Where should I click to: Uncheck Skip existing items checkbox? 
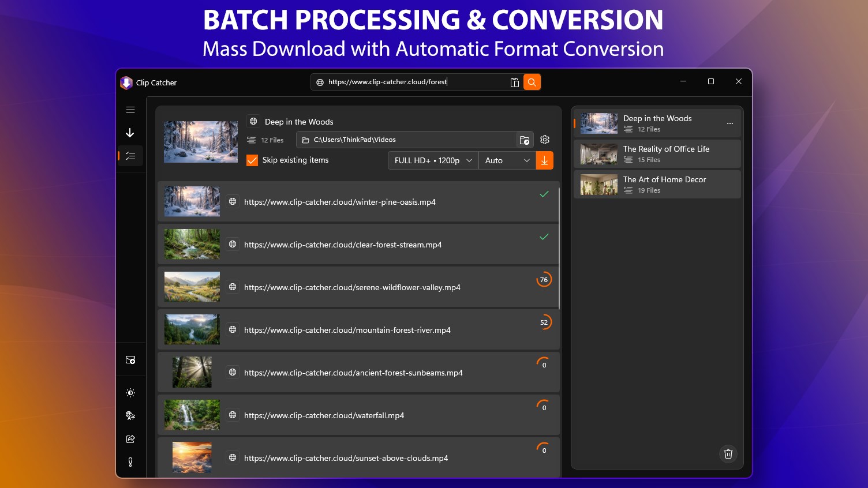tap(252, 160)
